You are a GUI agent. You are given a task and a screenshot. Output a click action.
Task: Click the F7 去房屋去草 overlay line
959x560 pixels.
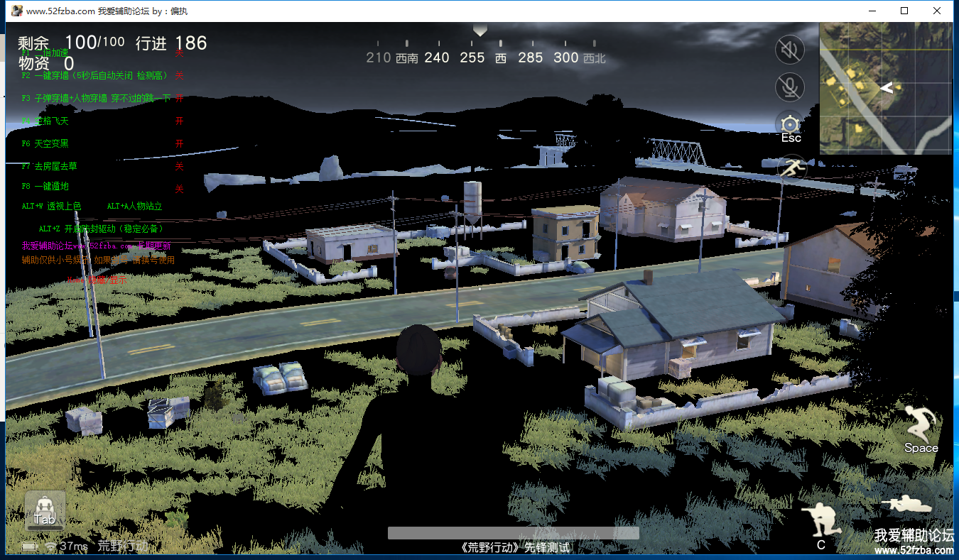click(50, 166)
